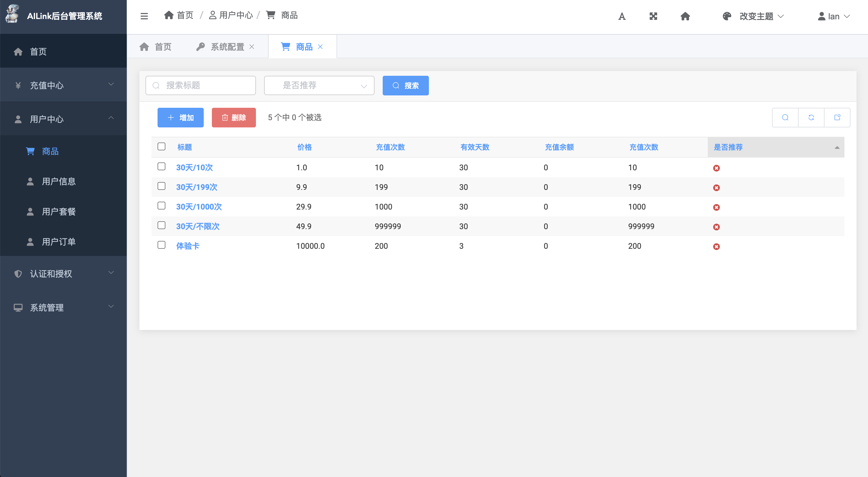This screenshot has height=477, width=868.
Task: Check the 30天/10次 row checkbox
Action: 161,167
